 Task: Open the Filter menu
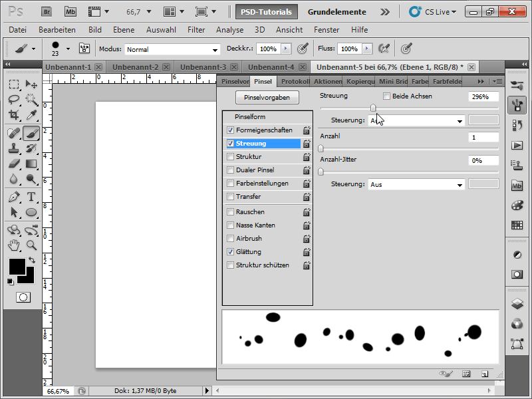coord(196,30)
